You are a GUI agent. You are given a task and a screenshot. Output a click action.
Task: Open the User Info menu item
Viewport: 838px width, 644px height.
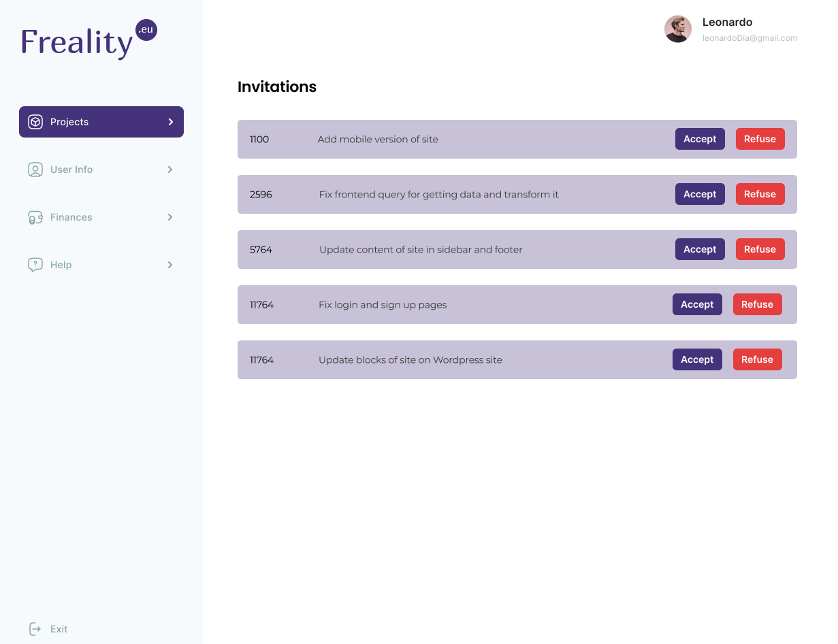pos(71,170)
